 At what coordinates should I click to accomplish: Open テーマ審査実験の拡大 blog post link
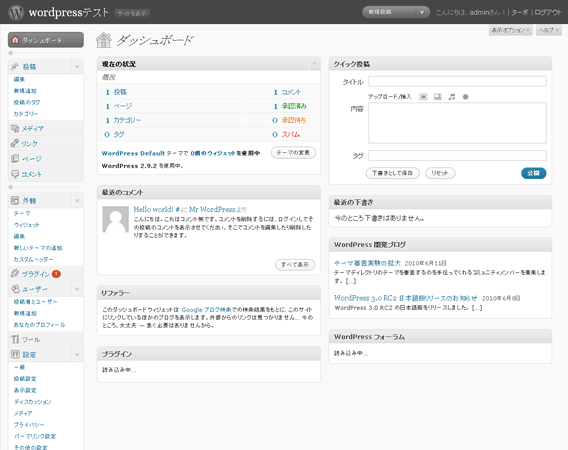pyautogui.click(x=367, y=263)
